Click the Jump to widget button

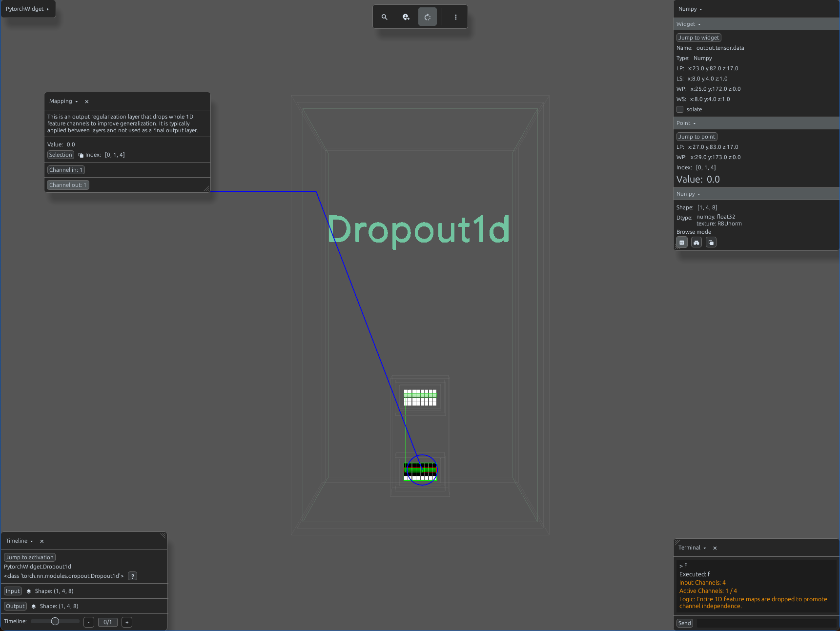coord(699,38)
